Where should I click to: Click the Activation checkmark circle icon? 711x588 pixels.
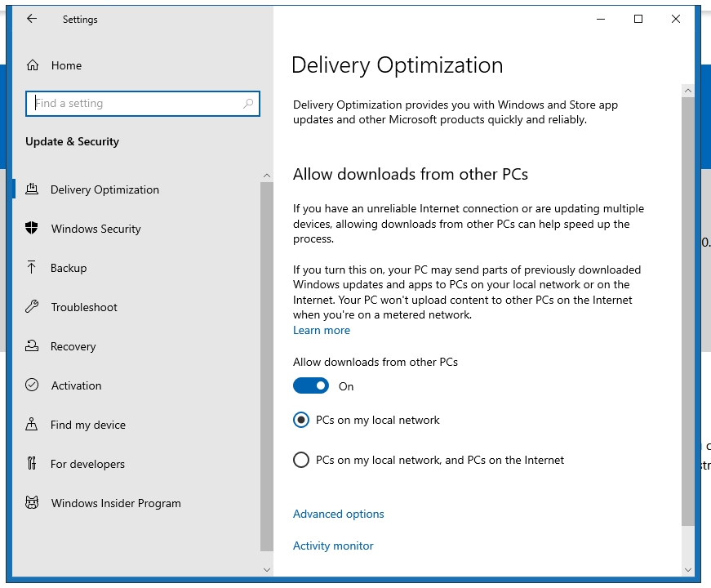(32, 385)
